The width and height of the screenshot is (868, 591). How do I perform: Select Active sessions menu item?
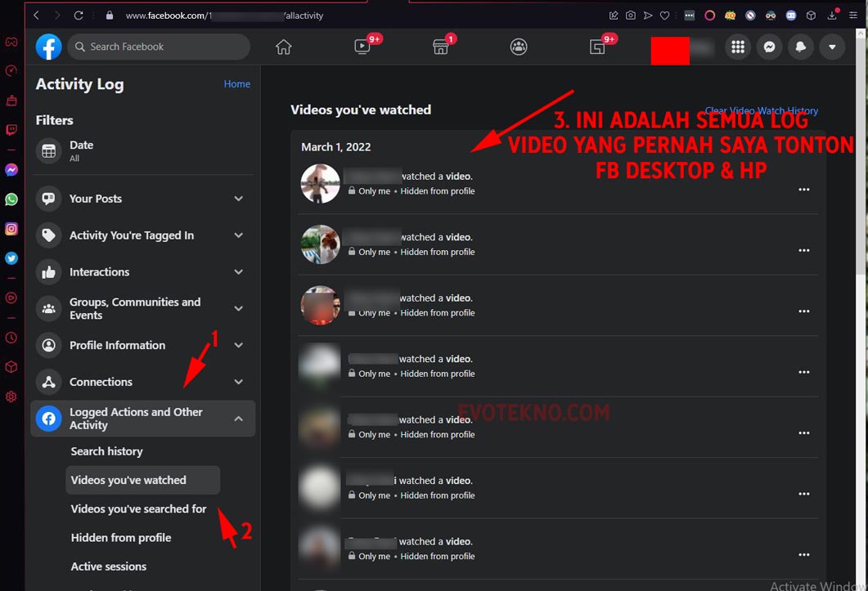point(109,566)
